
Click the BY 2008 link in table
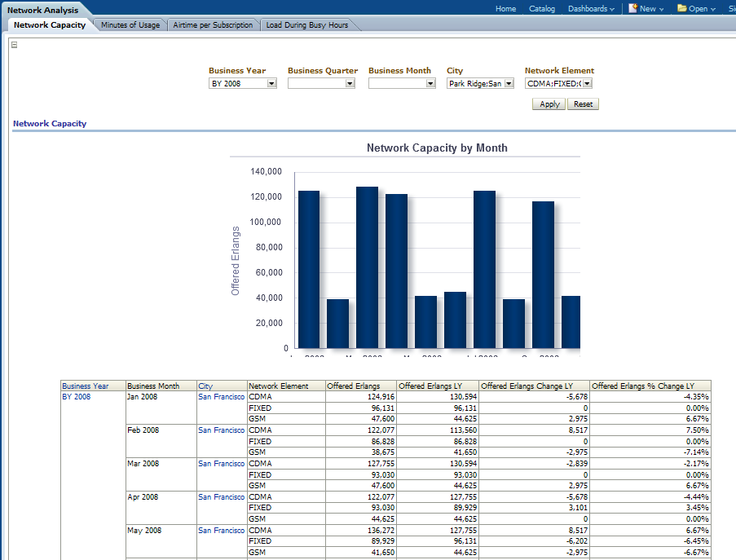(x=77, y=397)
